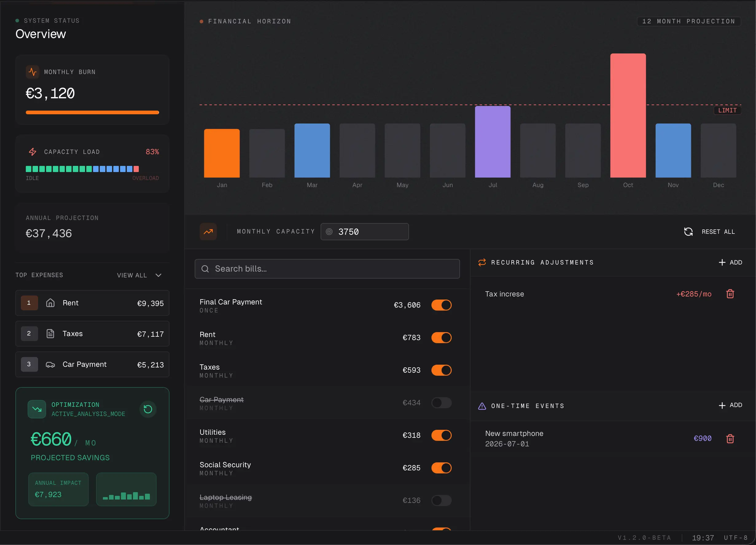Select the Rent top expense row
Screen dimensions: 756x545
[92, 303]
